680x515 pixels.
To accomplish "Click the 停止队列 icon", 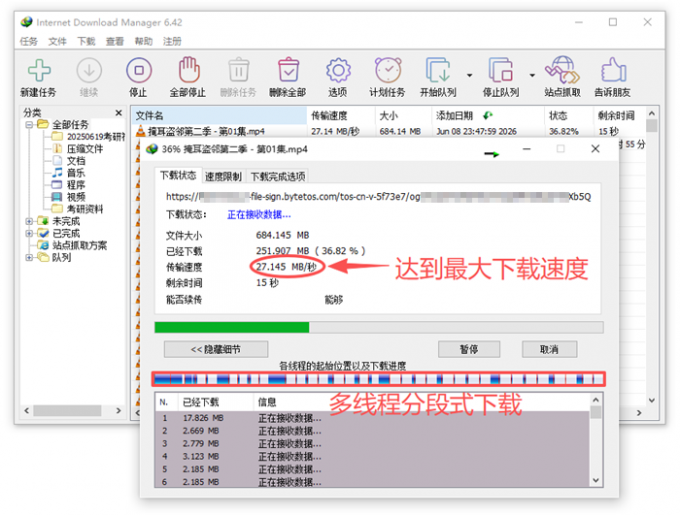I will point(501,70).
